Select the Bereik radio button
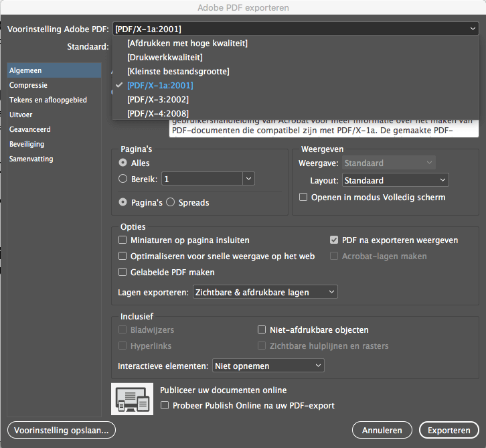The image size is (486, 448). tap(123, 179)
